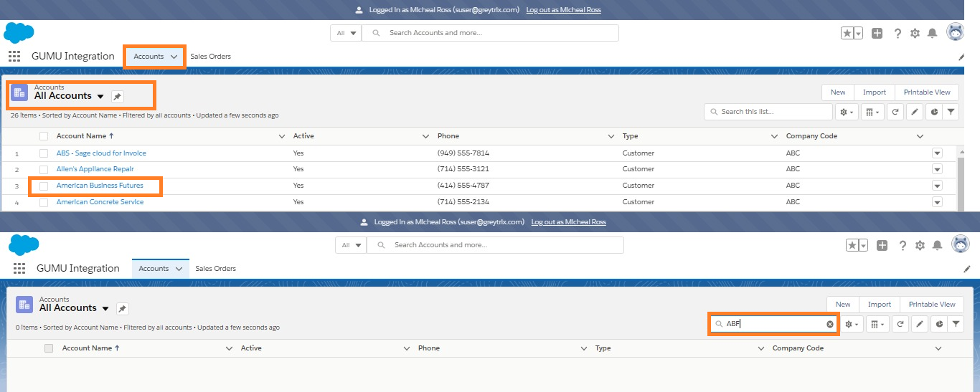Viewport: 980px width, 392px height.
Task: Check the ABS - Sage cloud for Invoice row
Action: (44, 153)
